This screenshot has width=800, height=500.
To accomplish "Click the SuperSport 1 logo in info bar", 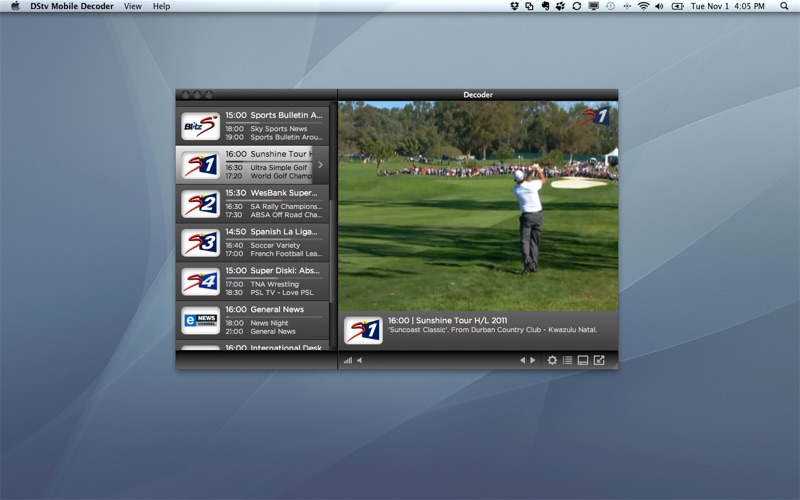I will click(x=363, y=330).
